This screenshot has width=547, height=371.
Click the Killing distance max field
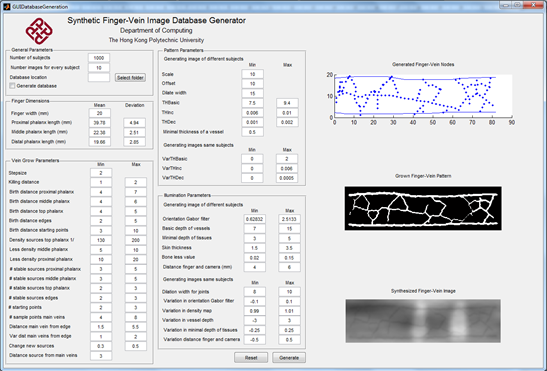click(x=136, y=182)
